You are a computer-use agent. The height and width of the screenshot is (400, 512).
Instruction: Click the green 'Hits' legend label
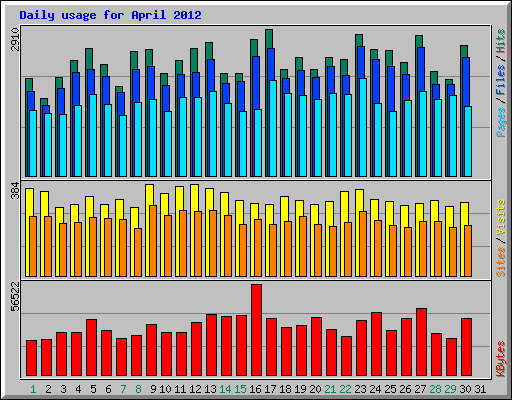(x=501, y=41)
